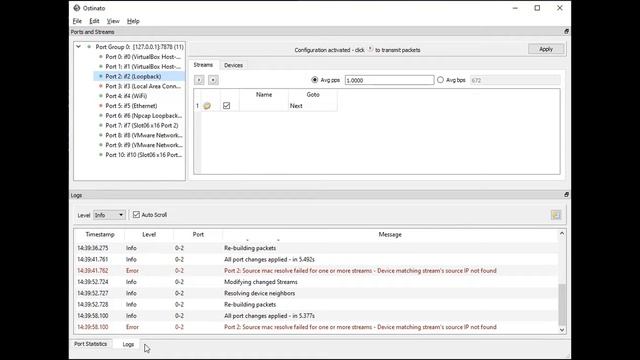Image resolution: width=640 pixels, height=360 pixels.
Task: Select Port 2: if2 Loopback
Action: (133, 76)
